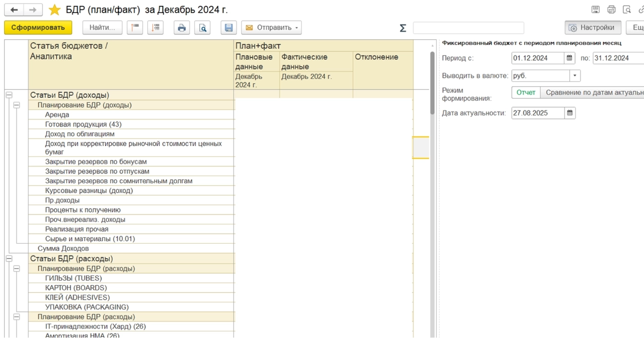Select Курсовые разницы (доход) row
This screenshot has height=338, width=644.
[131, 190]
